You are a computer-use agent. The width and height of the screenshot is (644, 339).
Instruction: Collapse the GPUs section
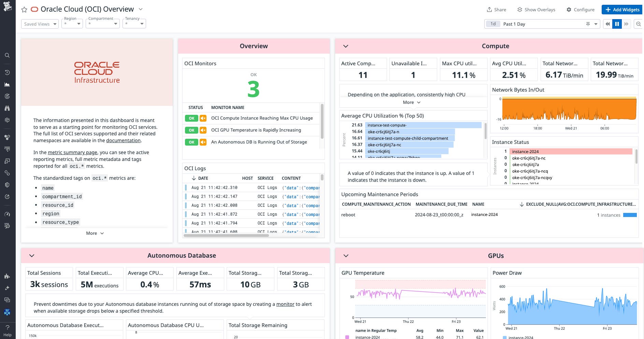[x=346, y=256]
